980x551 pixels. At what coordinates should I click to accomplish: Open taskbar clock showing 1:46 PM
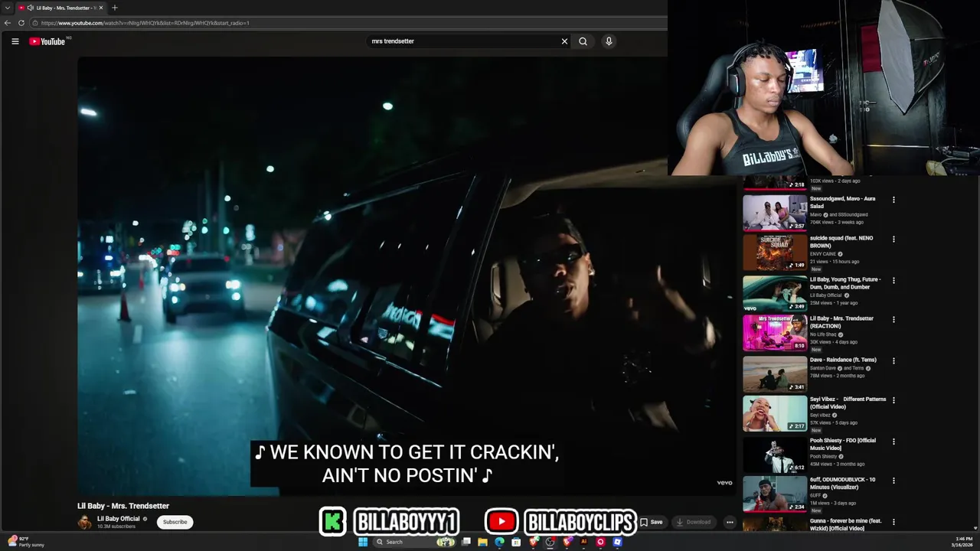962,542
